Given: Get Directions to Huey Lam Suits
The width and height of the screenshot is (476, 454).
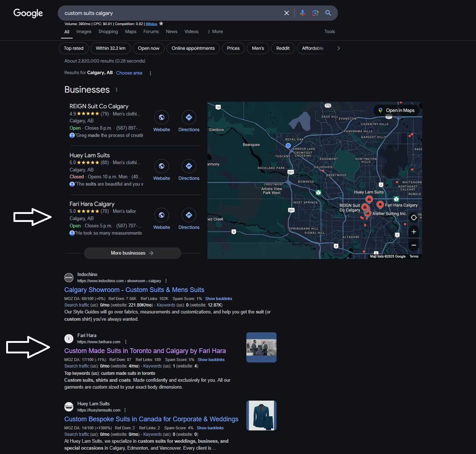Looking at the screenshot, I should (x=189, y=166).
